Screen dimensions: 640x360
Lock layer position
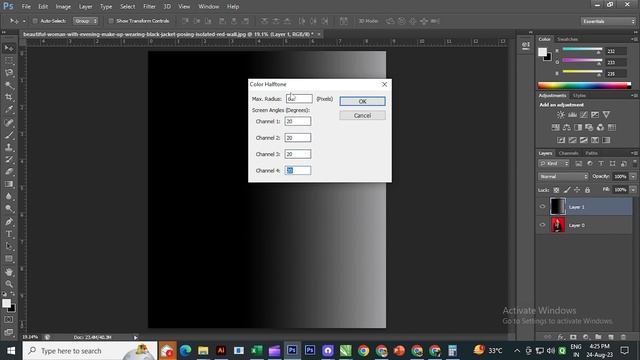(x=577, y=190)
